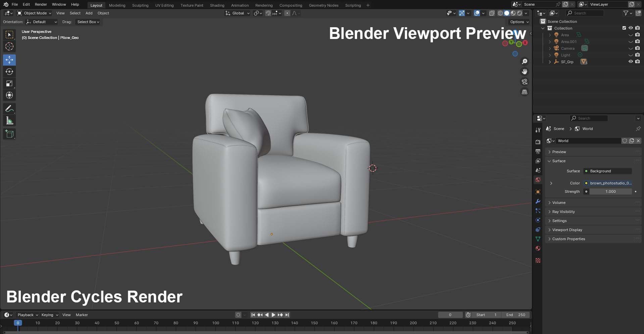The image size is (644, 334).
Task: Switch perspective/orthographic with the grid icon
Action: pos(525,92)
